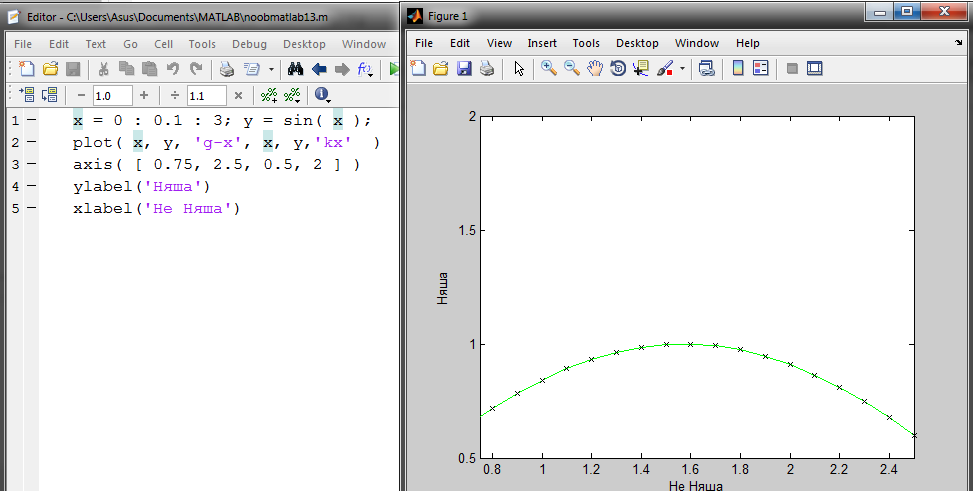This screenshot has height=491, width=973.
Task: Toggle Insert Colorbar in Figure toolbar
Action: point(738,68)
